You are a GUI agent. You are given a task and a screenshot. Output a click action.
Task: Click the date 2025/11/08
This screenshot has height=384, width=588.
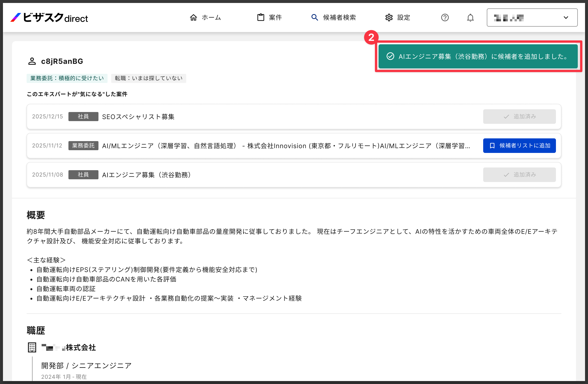click(48, 175)
